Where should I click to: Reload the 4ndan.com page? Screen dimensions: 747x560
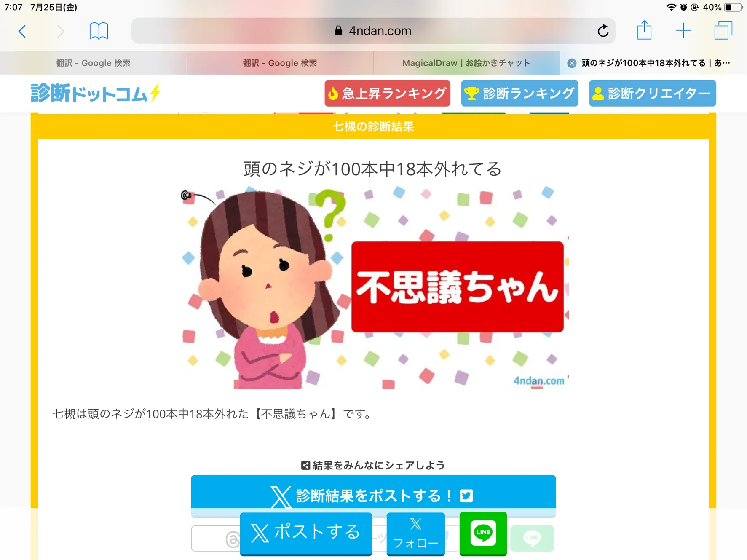tap(603, 31)
